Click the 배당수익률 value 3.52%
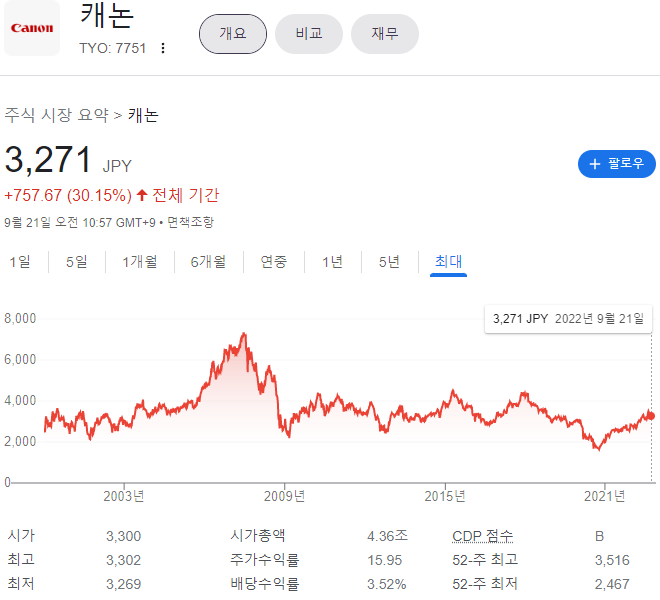The width and height of the screenshot is (660, 600). 386,584
